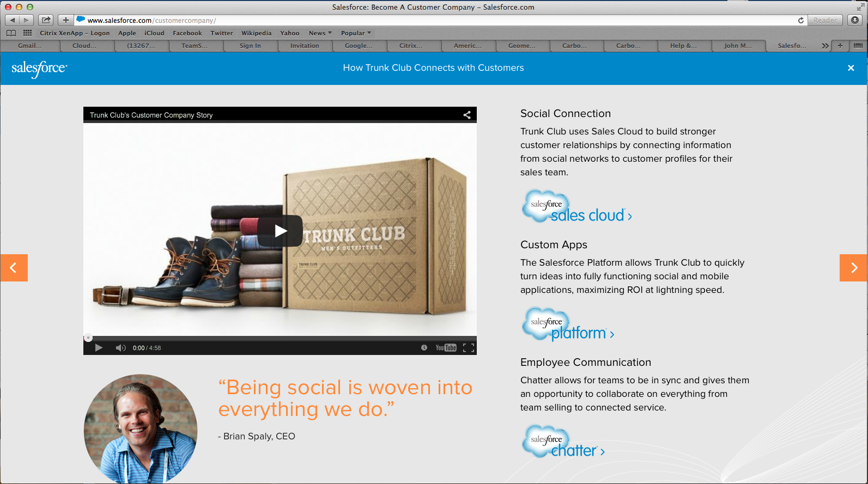Follow the Salesforce sales cloud link
Image resolution: width=868 pixels, height=484 pixels.
[x=577, y=206]
